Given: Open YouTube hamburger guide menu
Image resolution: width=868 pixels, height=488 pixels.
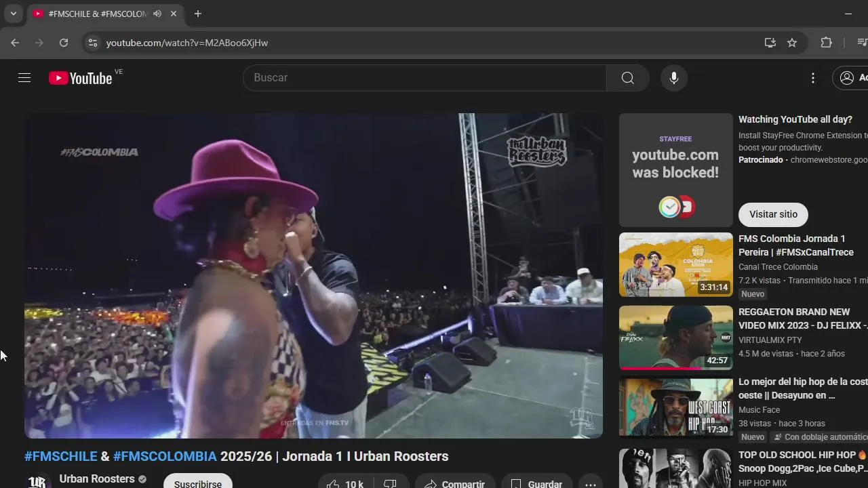Looking at the screenshot, I should [x=24, y=78].
